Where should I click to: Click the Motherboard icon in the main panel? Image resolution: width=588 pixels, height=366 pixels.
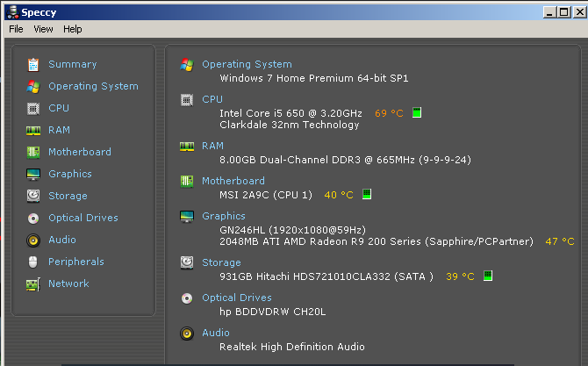(x=187, y=182)
